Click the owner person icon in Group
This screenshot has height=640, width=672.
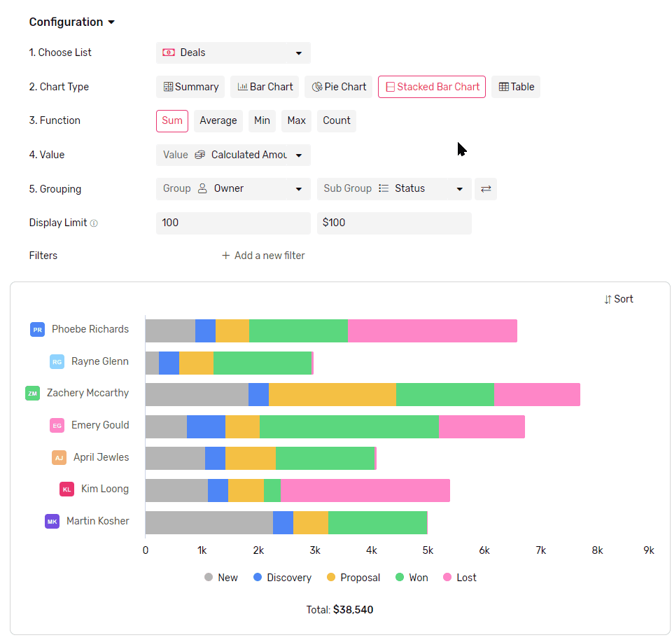point(202,188)
